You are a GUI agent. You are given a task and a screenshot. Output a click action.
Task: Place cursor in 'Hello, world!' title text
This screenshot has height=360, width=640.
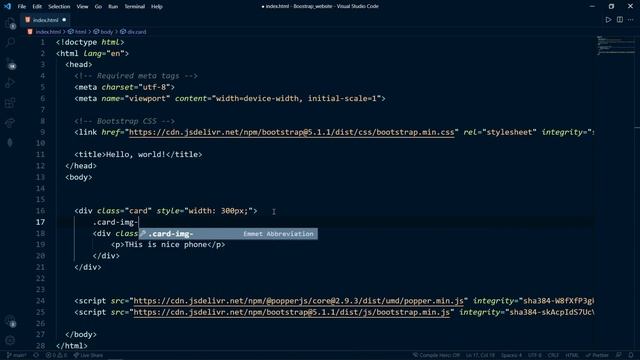tap(136, 155)
